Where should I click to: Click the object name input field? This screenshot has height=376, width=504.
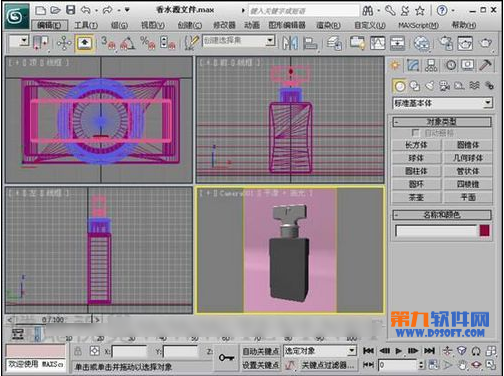tap(436, 231)
